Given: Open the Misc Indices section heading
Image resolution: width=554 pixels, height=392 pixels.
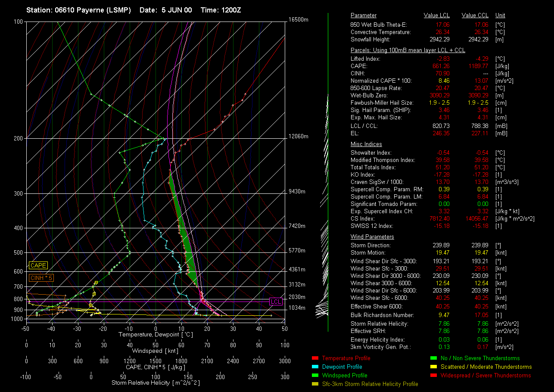Looking at the screenshot, I should tap(366, 144).
